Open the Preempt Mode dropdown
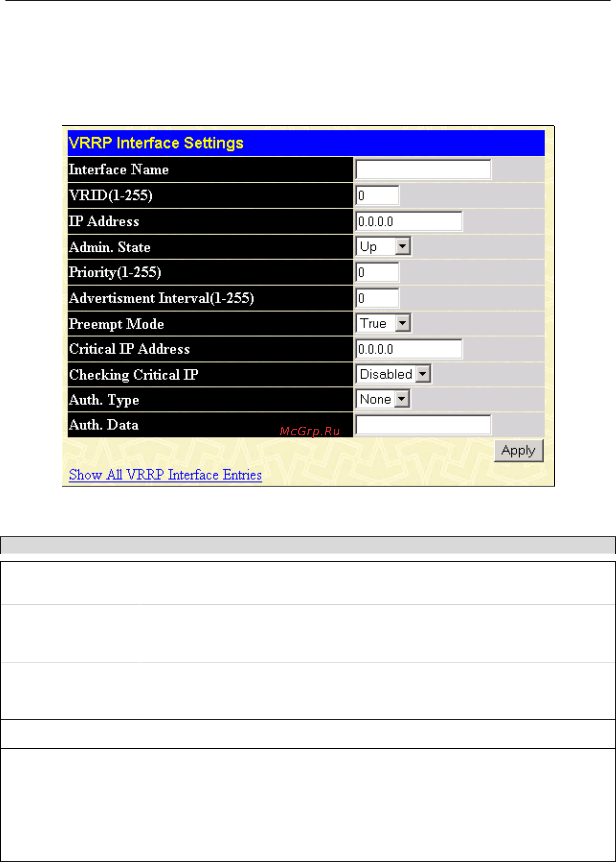The height and width of the screenshot is (862, 616). (x=383, y=323)
